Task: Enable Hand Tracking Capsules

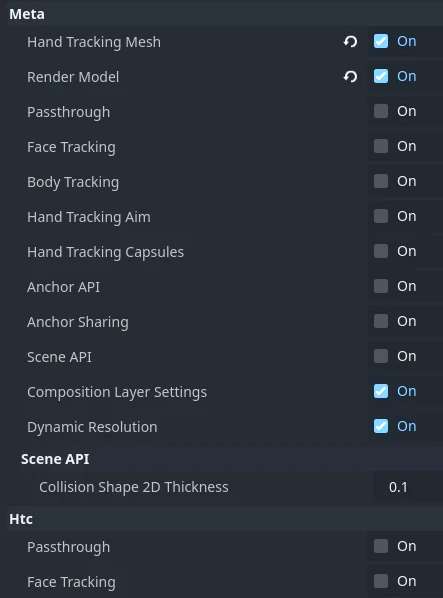Action: [x=381, y=251]
